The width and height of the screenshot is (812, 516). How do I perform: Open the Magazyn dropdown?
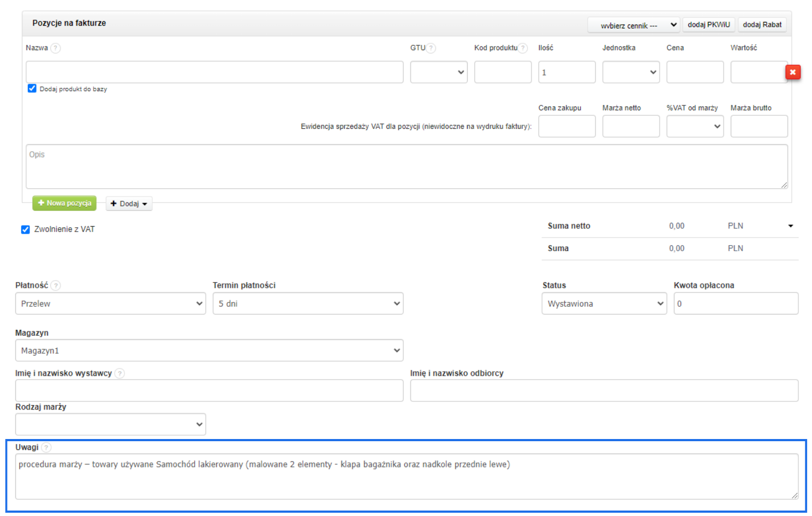(x=209, y=351)
